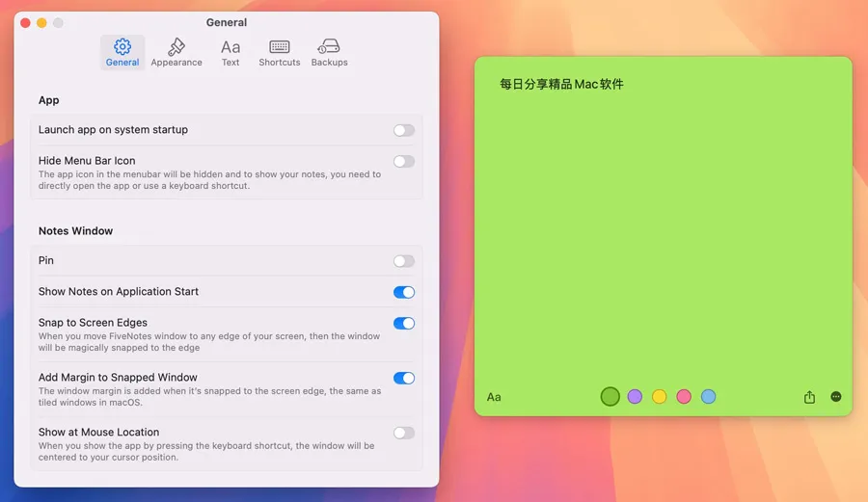Disable Add Margin to Snapped Window
Viewport: 868px width, 502px height.
coord(404,378)
